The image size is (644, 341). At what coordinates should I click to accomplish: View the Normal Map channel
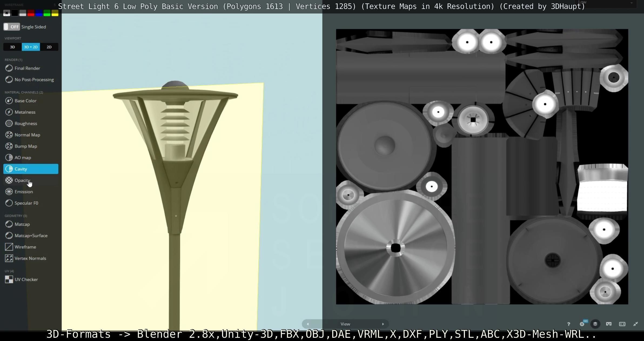pyautogui.click(x=27, y=135)
